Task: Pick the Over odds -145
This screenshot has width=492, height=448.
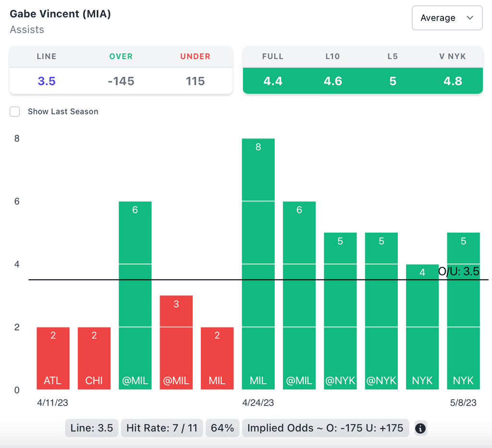Action: pos(121,81)
